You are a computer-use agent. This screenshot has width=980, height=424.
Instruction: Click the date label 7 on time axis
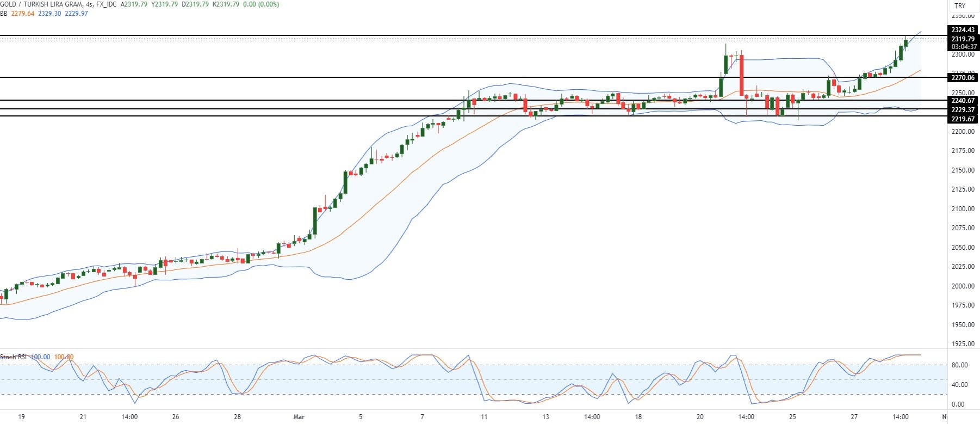coord(423,417)
